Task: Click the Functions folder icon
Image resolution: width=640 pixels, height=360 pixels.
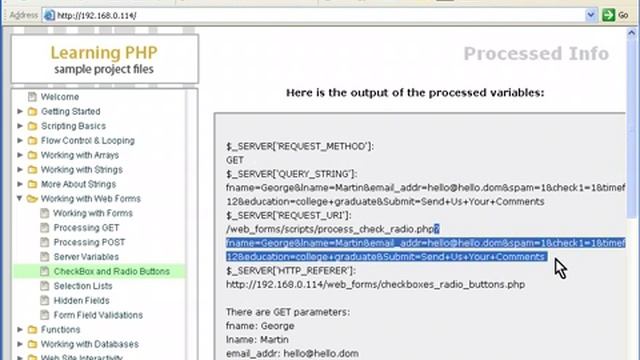Action: tap(32, 329)
